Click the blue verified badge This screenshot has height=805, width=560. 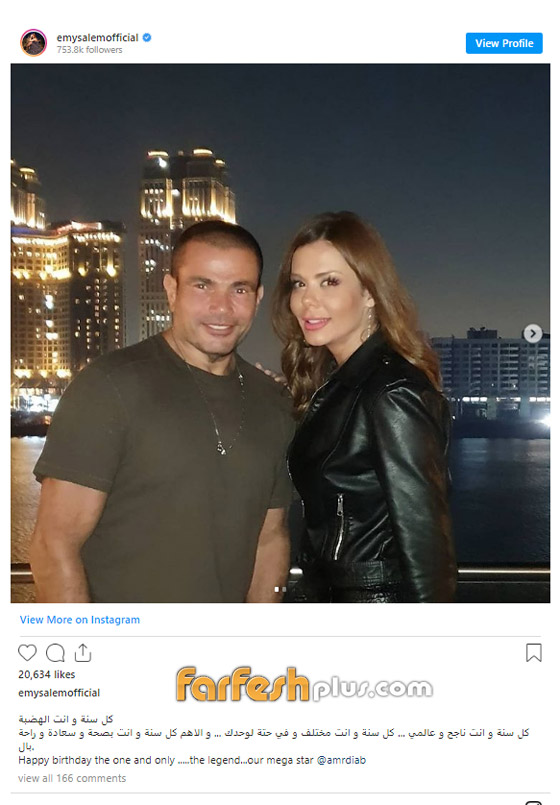[x=147, y=37]
